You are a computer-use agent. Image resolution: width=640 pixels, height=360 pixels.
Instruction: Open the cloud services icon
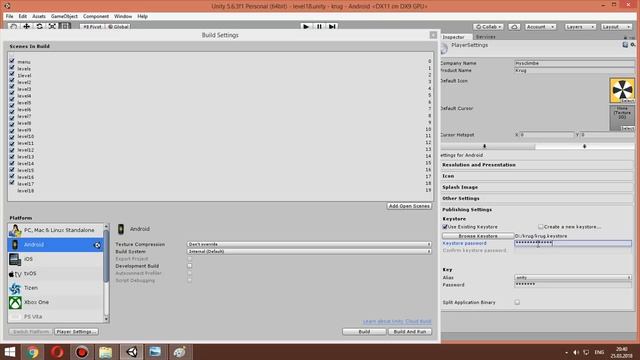(x=514, y=27)
